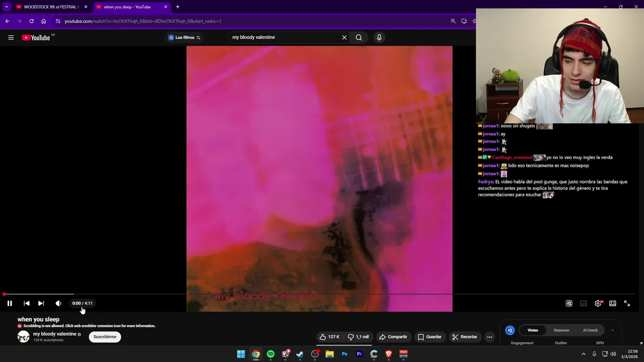Open a new browser tab
The height and width of the screenshot is (362, 644).
(178, 7)
